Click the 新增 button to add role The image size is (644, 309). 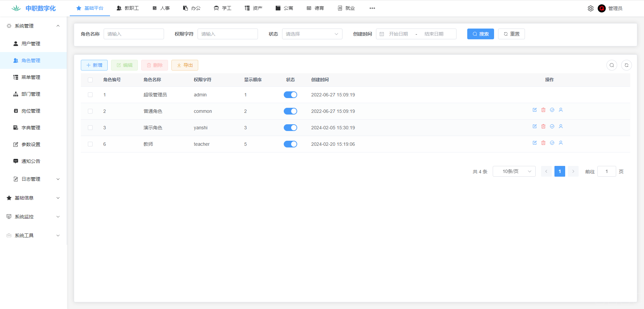[94, 65]
